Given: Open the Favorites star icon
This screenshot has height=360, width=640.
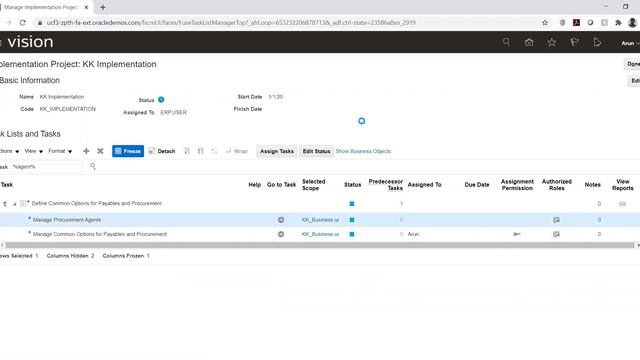Looking at the screenshot, I should [551, 42].
